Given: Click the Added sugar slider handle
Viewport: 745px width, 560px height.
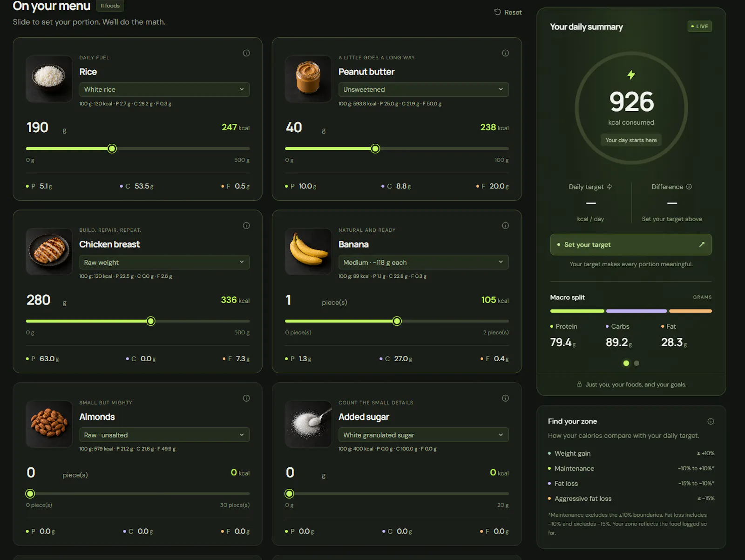Looking at the screenshot, I should click(x=289, y=493).
